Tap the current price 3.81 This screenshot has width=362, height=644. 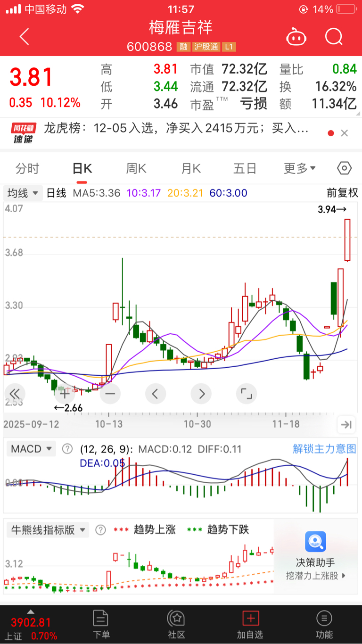[x=31, y=77]
